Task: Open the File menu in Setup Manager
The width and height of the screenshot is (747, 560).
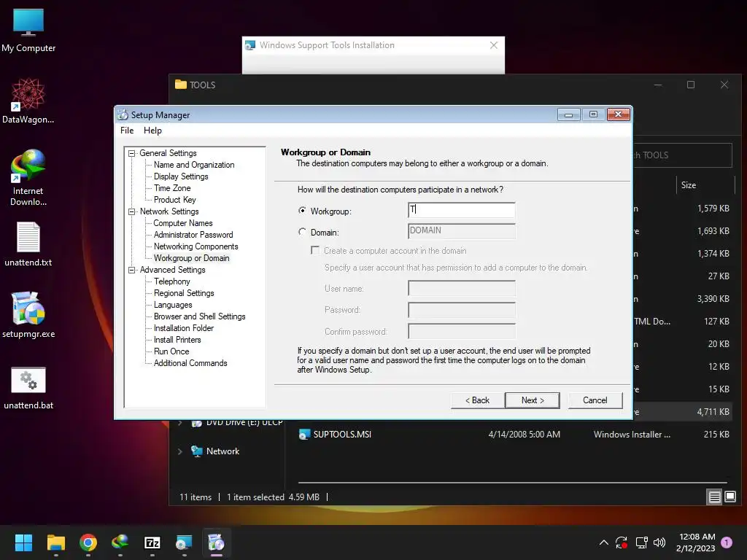Action: tap(127, 131)
